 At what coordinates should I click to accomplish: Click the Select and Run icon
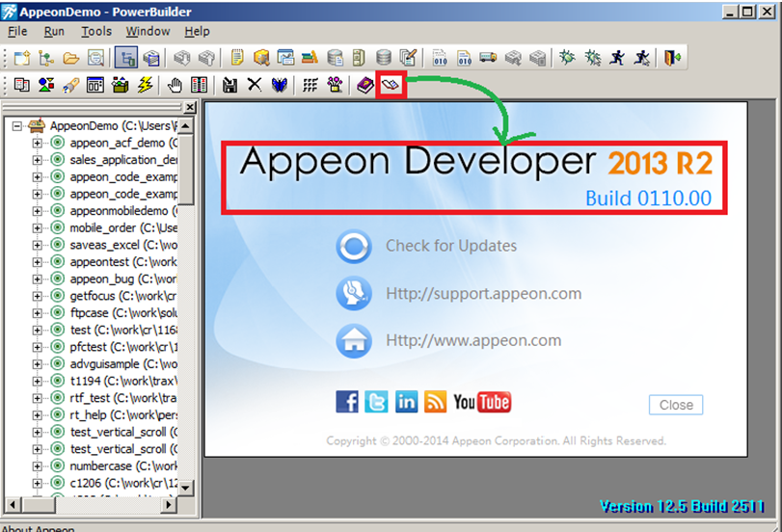(642, 58)
